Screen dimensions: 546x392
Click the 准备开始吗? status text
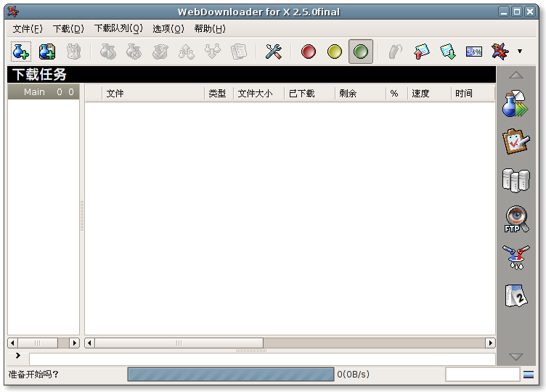tap(33, 375)
